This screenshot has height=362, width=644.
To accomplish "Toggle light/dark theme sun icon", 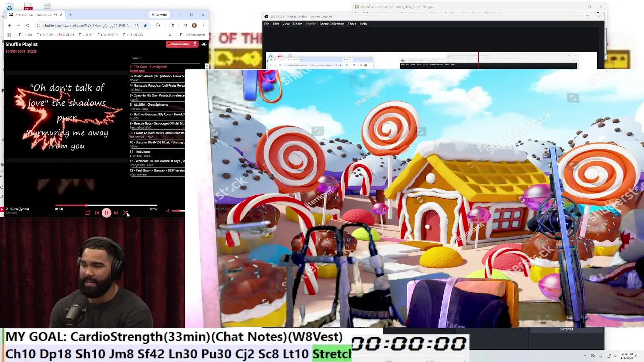I will tap(204, 44).
